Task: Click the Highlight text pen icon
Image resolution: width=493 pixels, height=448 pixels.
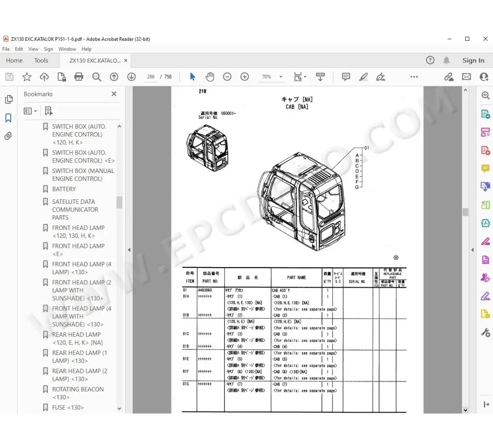Action: pyautogui.click(x=363, y=77)
